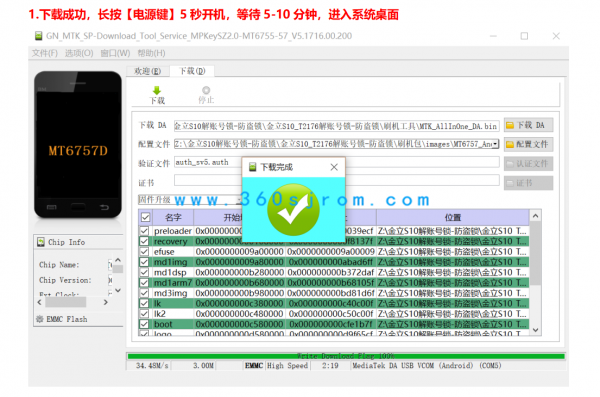Click the green Download arrow icon
Image resolution: width=600 pixels, height=397 pixels.
(157, 91)
